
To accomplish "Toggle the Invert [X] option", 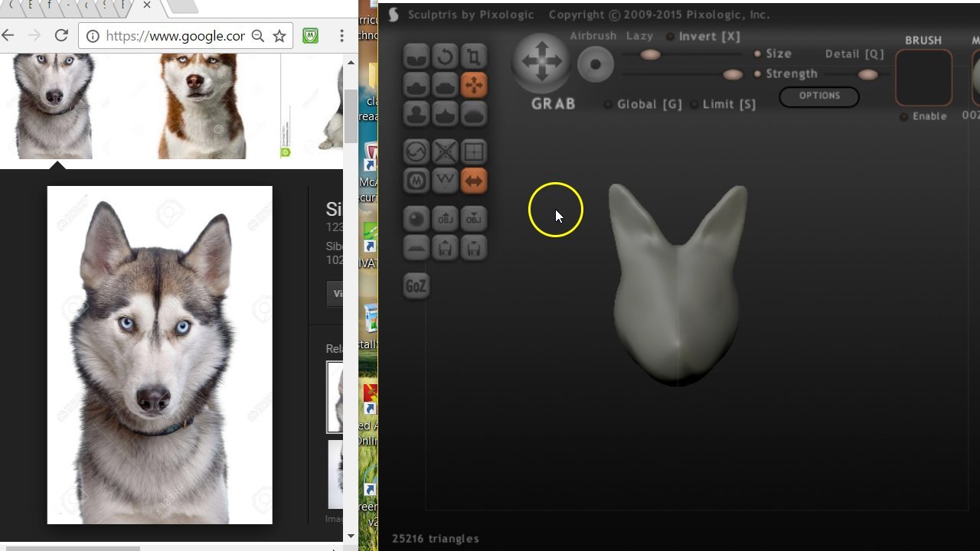I will coord(671,36).
